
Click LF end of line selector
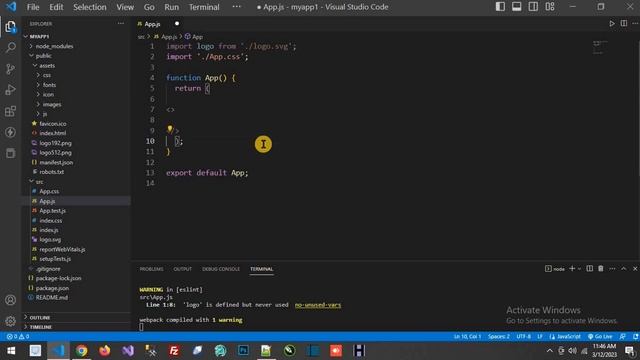pyautogui.click(x=540, y=337)
